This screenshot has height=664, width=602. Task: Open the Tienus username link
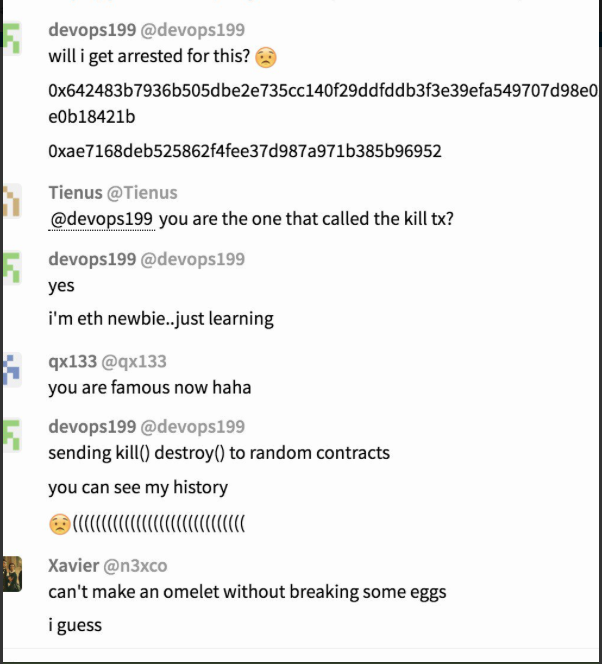point(75,192)
